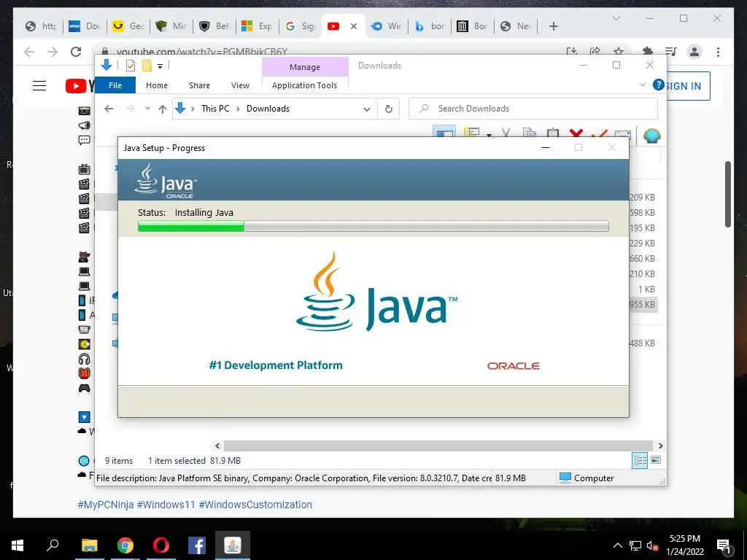
Task: Switch Explorer to Details view
Action: tap(640, 460)
